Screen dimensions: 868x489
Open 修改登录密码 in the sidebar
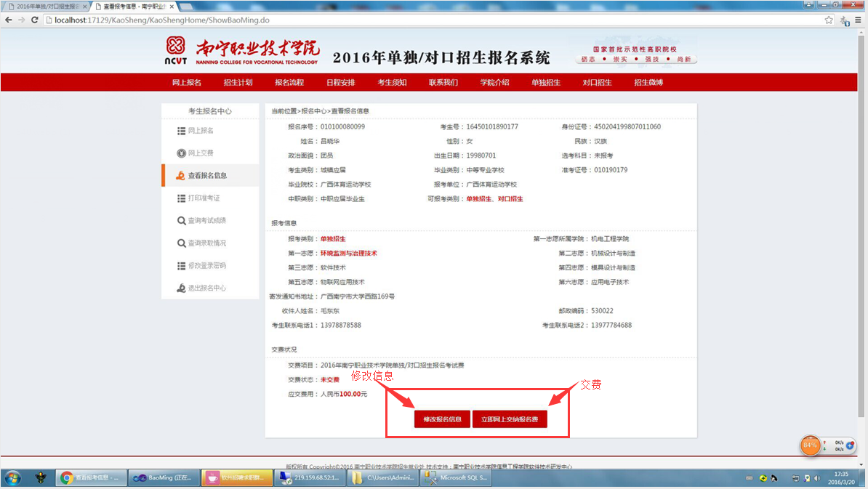pyautogui.click(x=206, y=266)
